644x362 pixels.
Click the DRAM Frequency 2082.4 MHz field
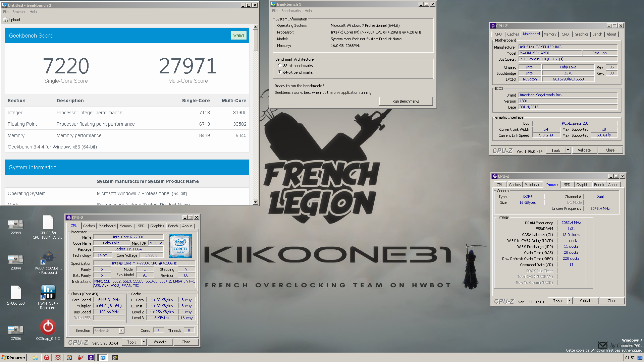click(x=571, y=223)
